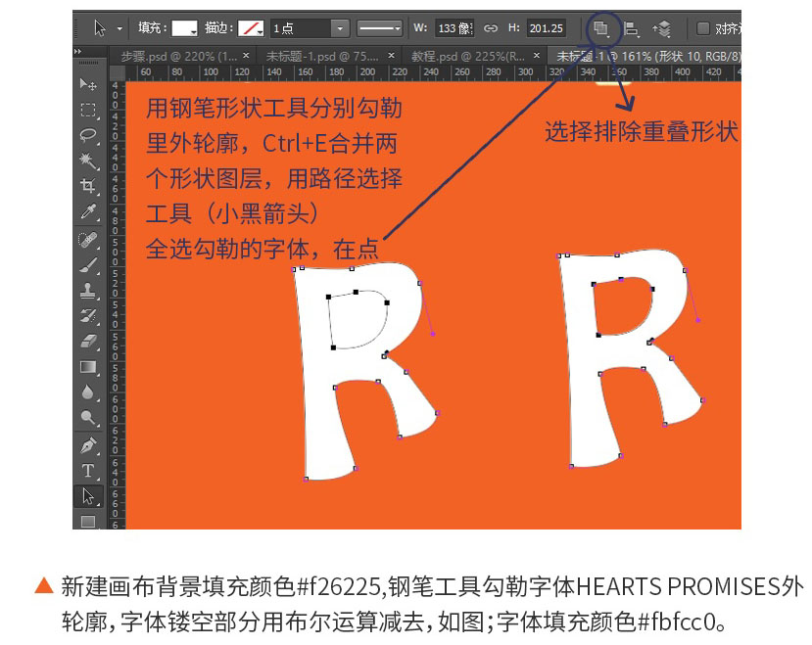
Task: Close the 教程.psd document tab
Action: click(x=537, y=55)
